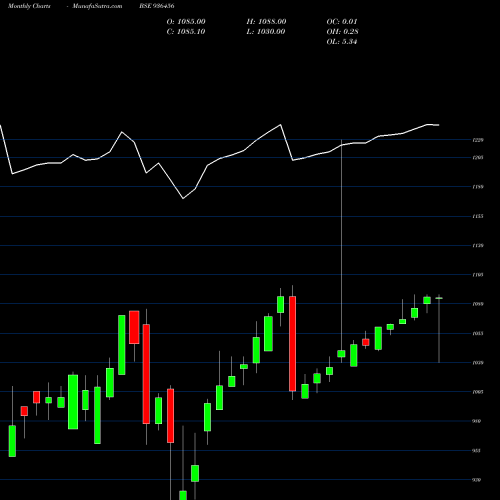The width and height of the screenshot is (500, 500).
Task: Select the low value 'L: 1030.00'
Action: pos(266,32)
